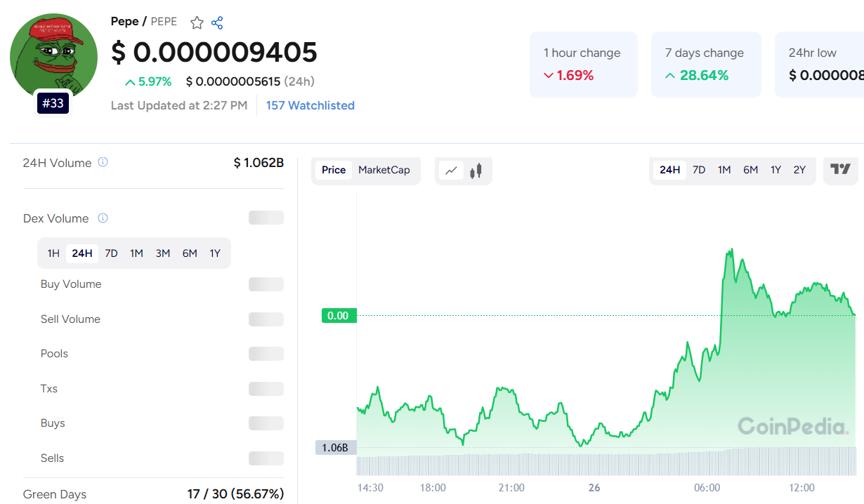Open TradingView chart icon
864x504 pixels.
[841, 169]
